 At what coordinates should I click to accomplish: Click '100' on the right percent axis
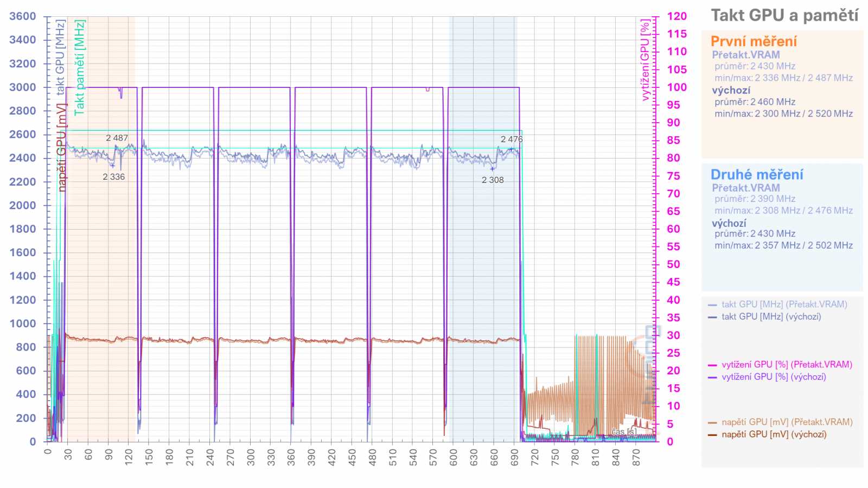click(x=676, y=87)
